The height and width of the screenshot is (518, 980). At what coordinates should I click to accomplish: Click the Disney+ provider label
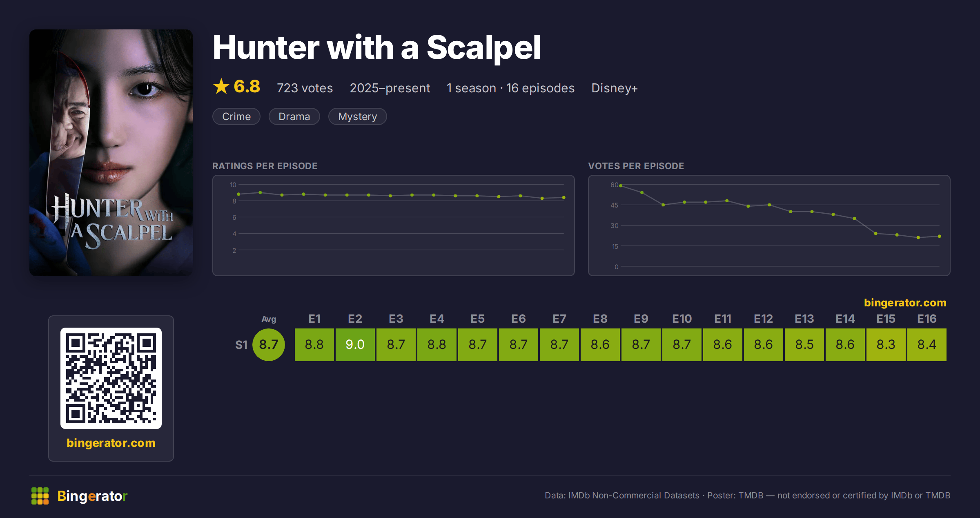click(x=614, y=88)
